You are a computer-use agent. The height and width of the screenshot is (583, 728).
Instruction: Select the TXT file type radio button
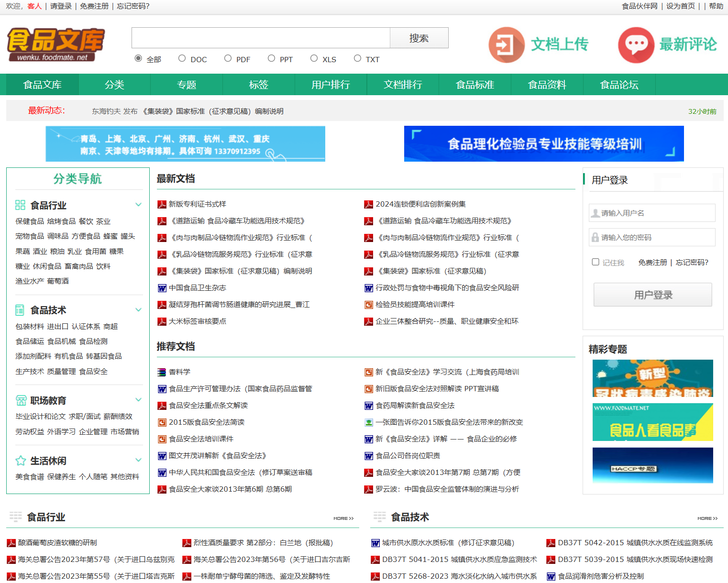tap(357, 58)
